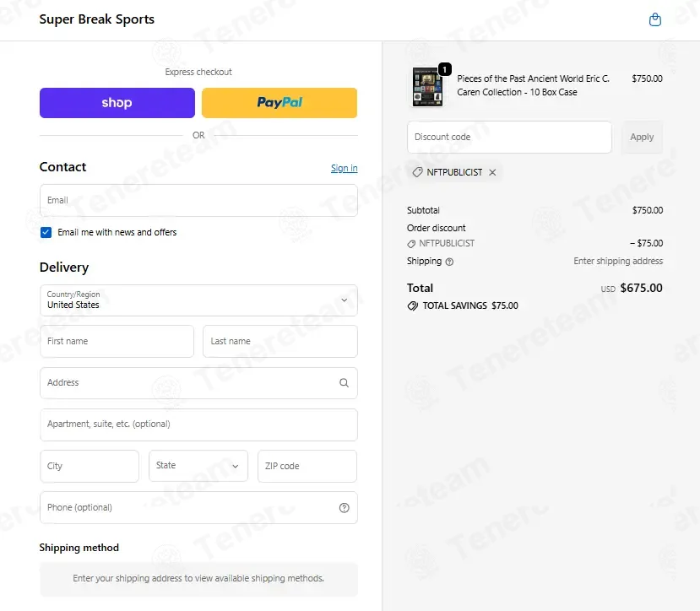The width and height of the screenshot is (700, 611).
Task: Click the Sign in link
Action: [345, 168]
